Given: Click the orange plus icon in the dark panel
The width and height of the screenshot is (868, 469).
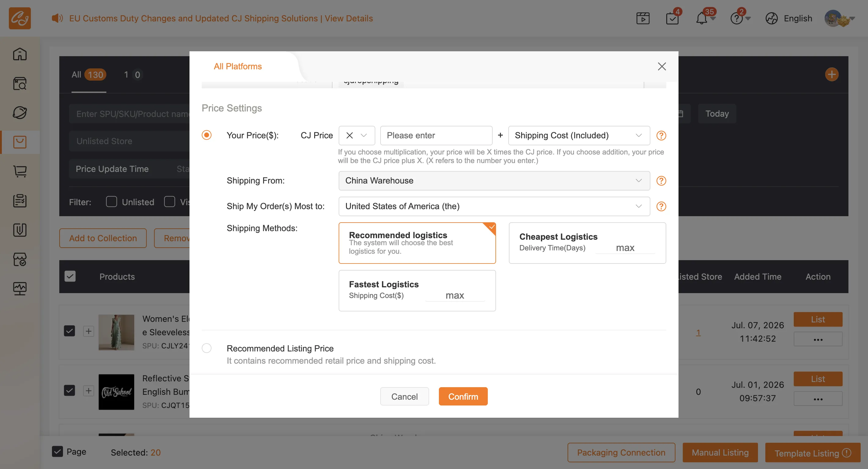Looking at the screenshot, I should [832, 75].
